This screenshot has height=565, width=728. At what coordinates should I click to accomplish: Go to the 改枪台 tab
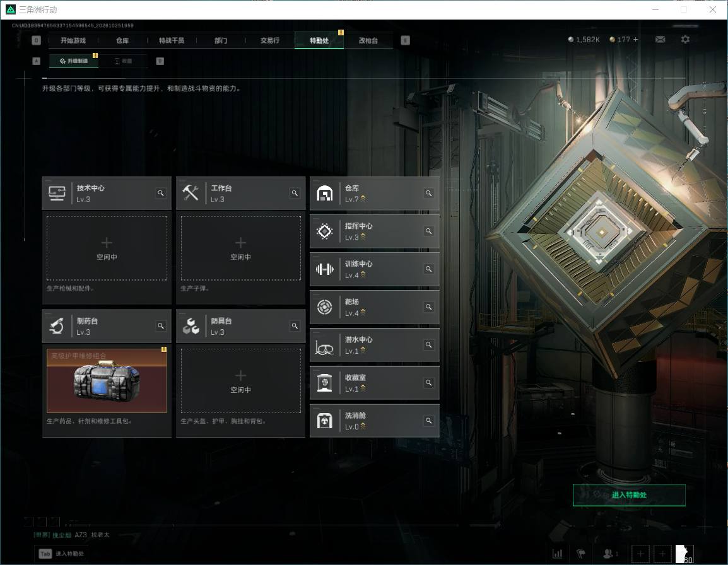point(368,40)
